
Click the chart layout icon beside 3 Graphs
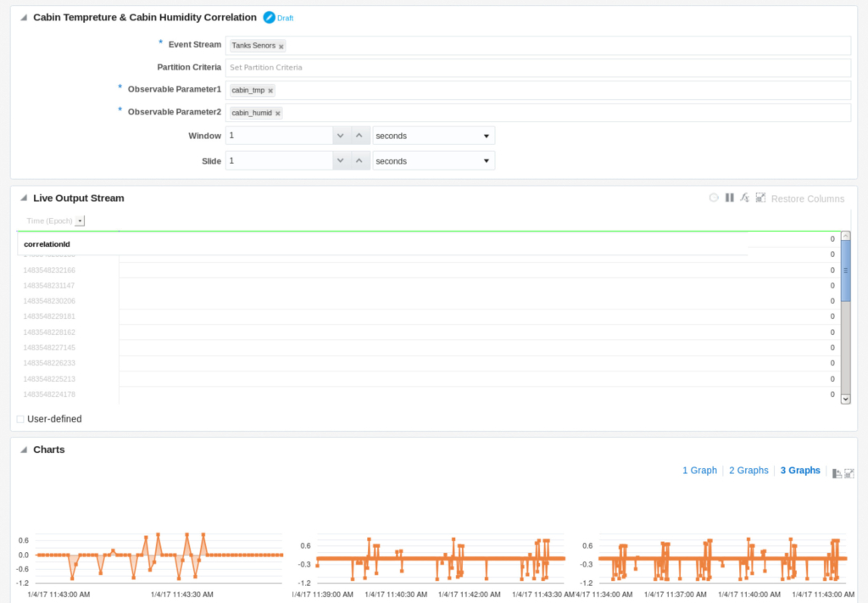tap(837, 473)
